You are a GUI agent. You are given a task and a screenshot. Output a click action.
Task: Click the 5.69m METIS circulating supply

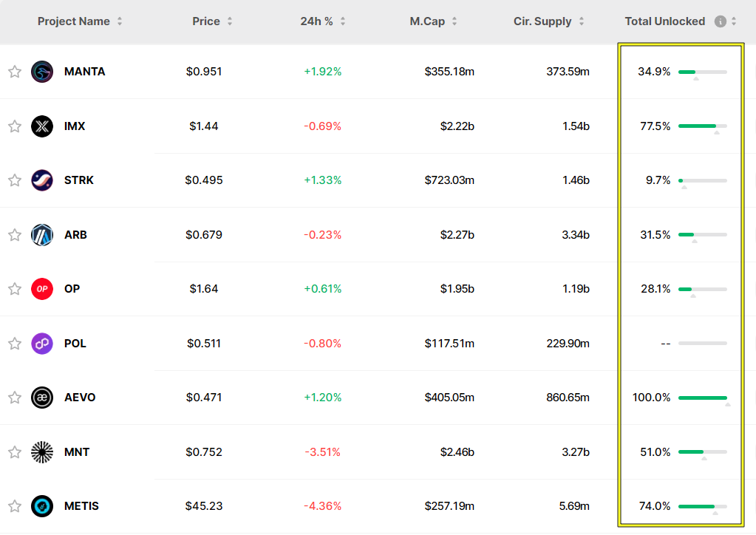574,506
